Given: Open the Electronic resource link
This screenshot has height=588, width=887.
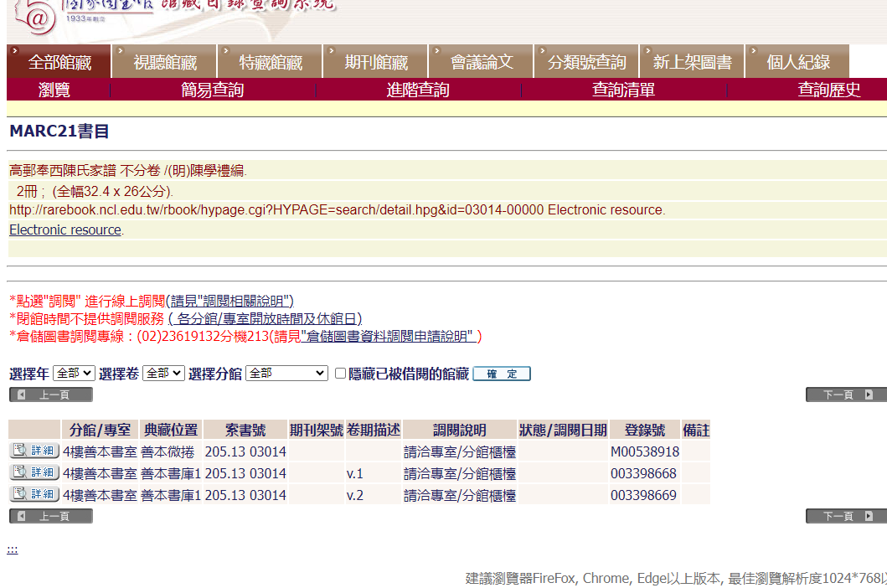Looking at the screenshot, I should pos(64,230).
